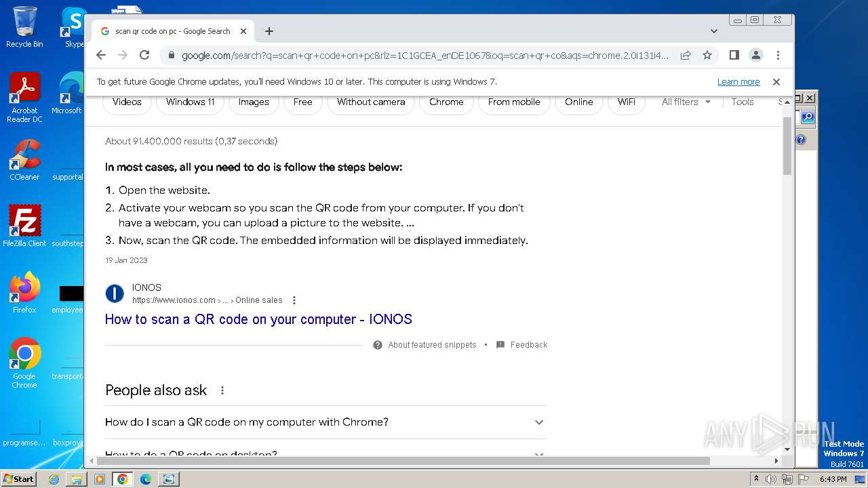This screenshot has width=868, height=488.
Task: Open the volume speaker tray icon
Action: click(x=771, y=479)
